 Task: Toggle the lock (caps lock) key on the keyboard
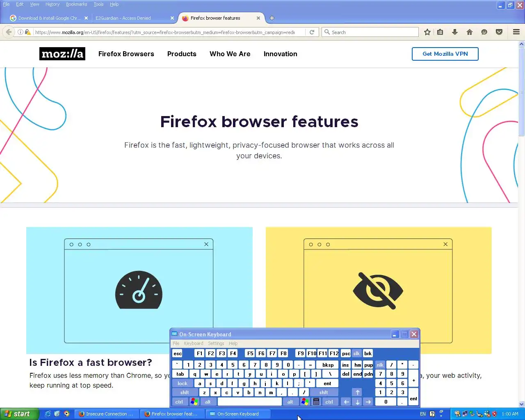pos(183,383)
